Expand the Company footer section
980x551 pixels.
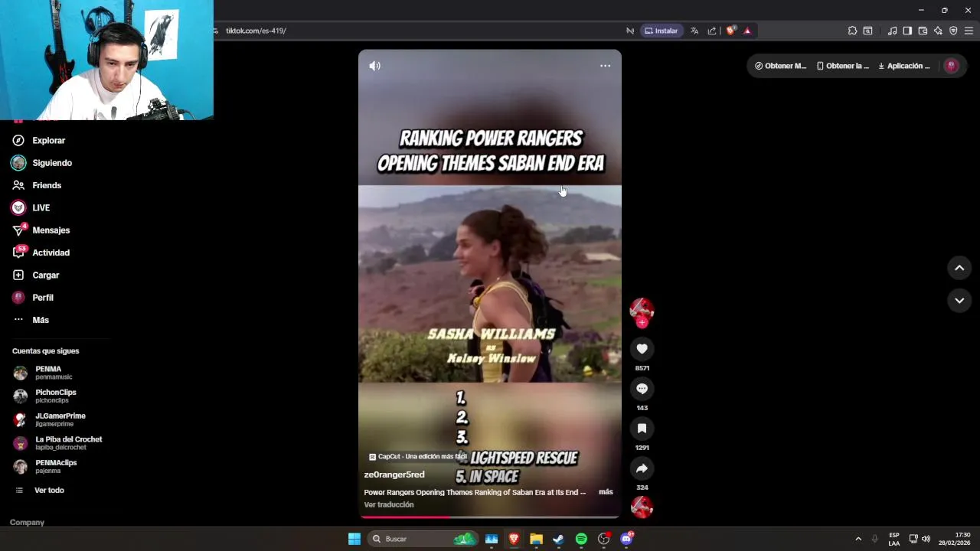[x=27, y=523]
